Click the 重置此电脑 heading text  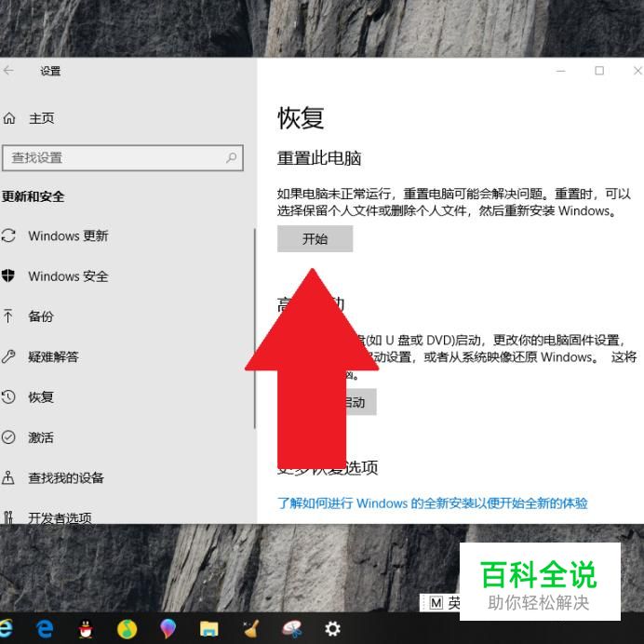(319, 158)
